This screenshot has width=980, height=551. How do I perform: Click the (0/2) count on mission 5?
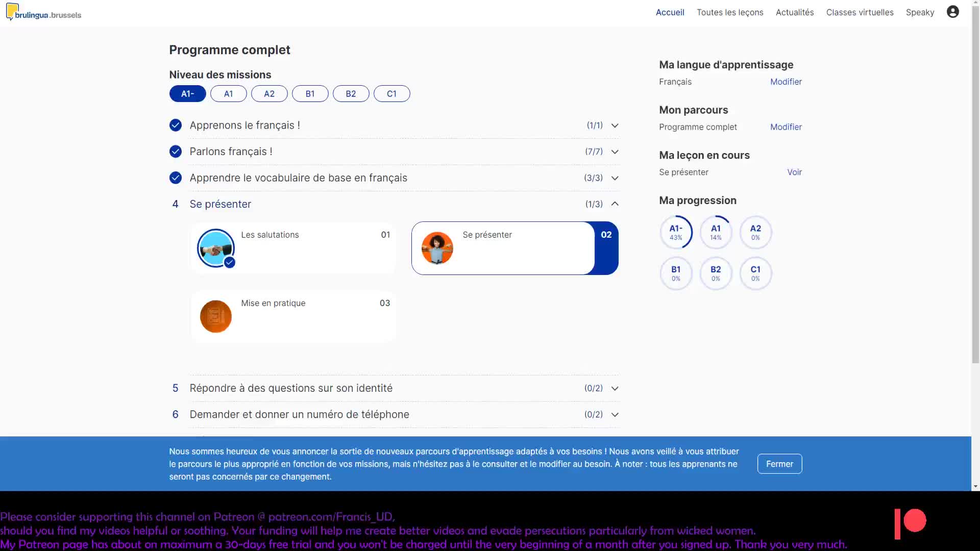593,388
